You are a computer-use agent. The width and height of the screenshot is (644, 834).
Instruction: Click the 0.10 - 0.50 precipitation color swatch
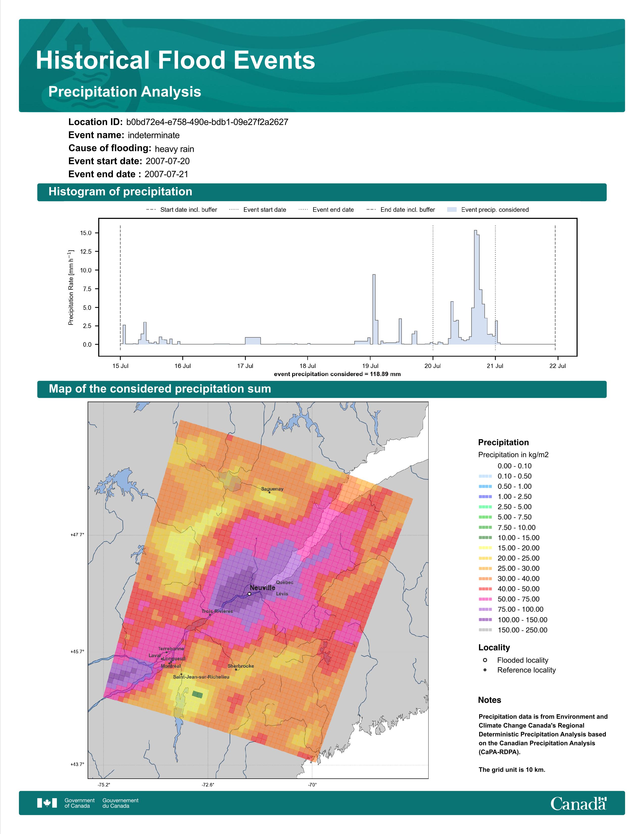(485, 476)
